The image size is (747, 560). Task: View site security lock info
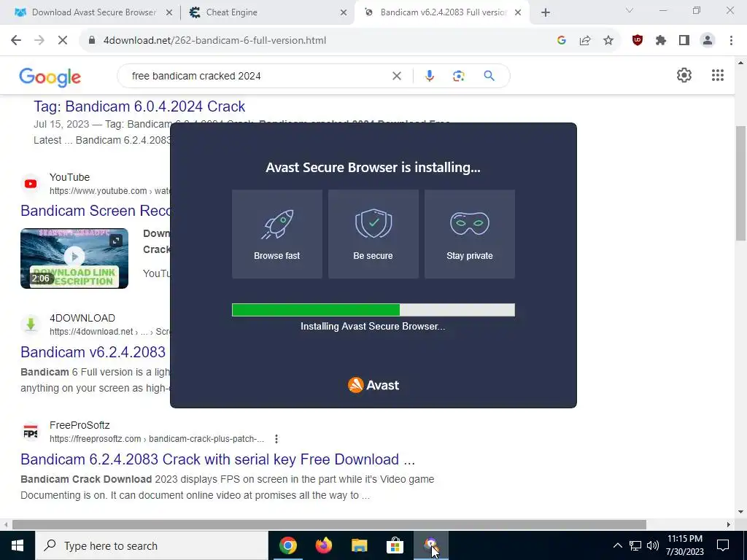(92, 41)
